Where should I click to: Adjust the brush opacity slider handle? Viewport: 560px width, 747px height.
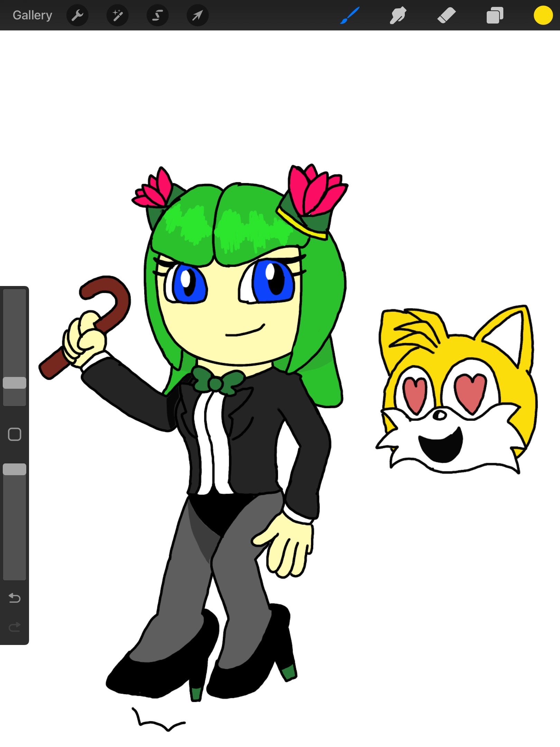[15, 469]
